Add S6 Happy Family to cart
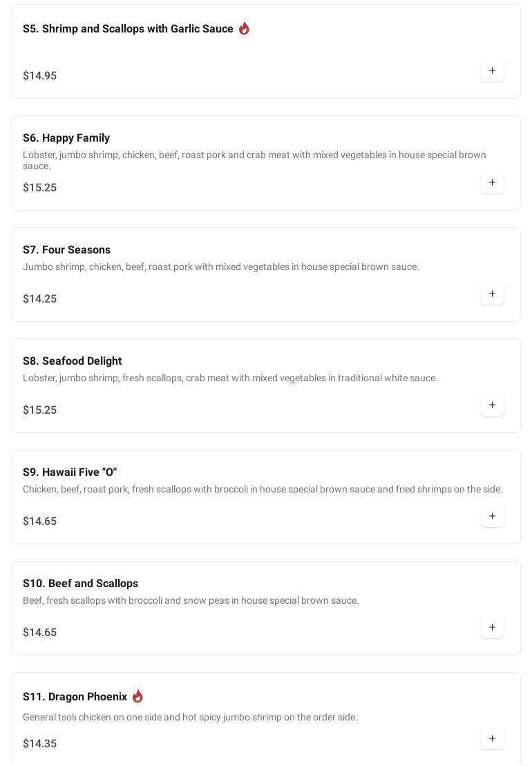This screenshot has height=766, width=532. click(492, 182)
